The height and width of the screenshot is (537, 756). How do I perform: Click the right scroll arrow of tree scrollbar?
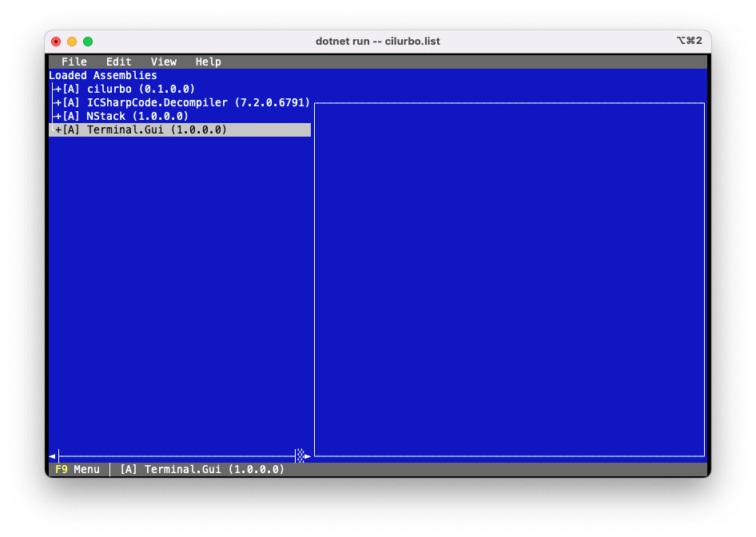coord(308,456)
